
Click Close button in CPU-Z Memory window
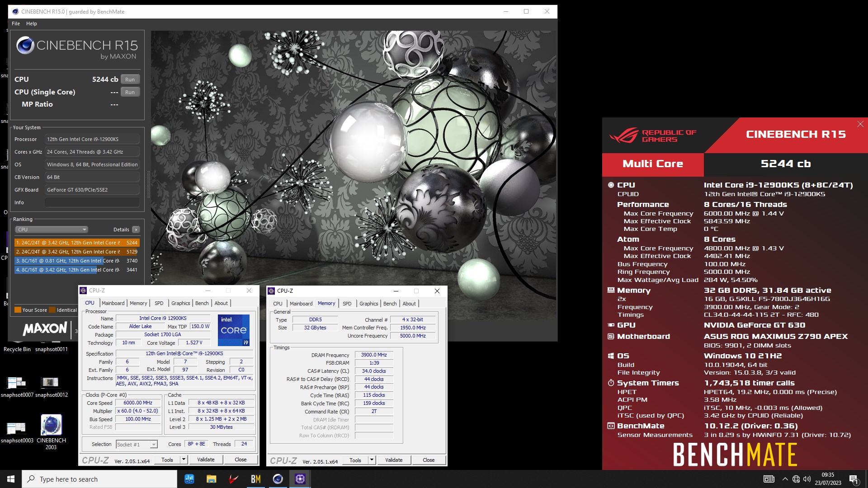tap(429, 460)
